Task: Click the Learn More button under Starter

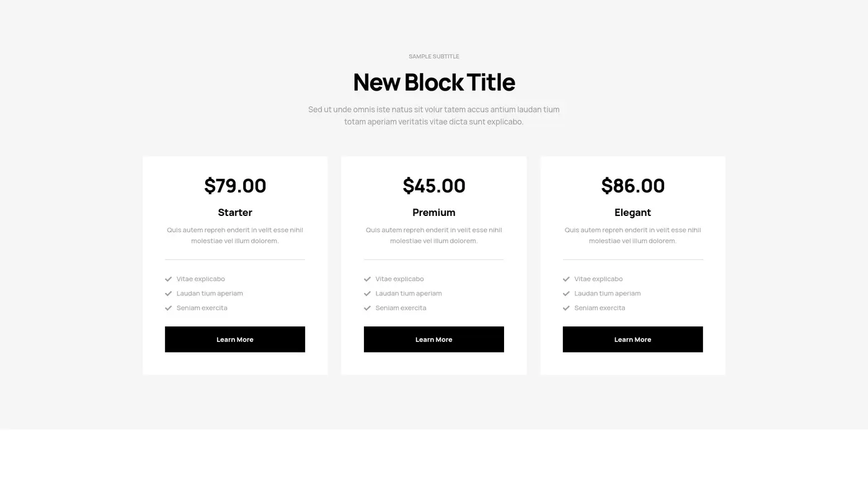Action: [235, 339]
